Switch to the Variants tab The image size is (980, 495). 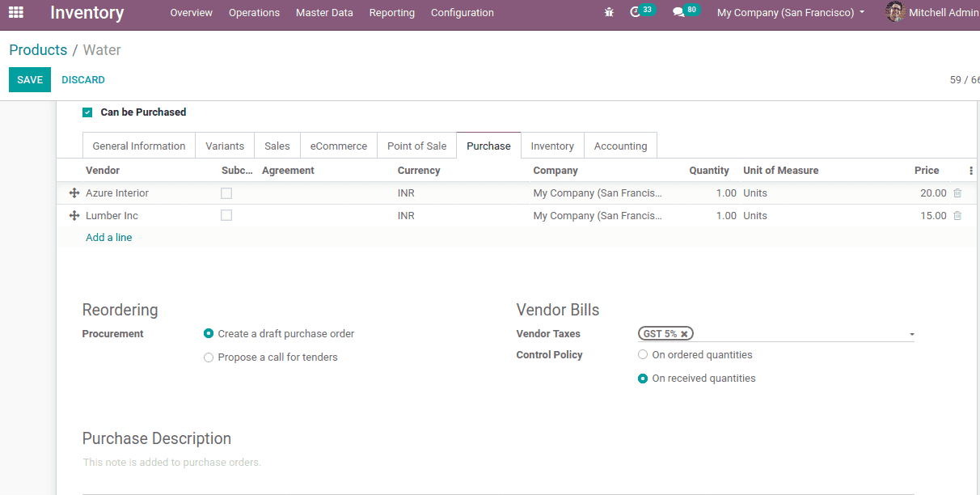click(x=225, y=146)
